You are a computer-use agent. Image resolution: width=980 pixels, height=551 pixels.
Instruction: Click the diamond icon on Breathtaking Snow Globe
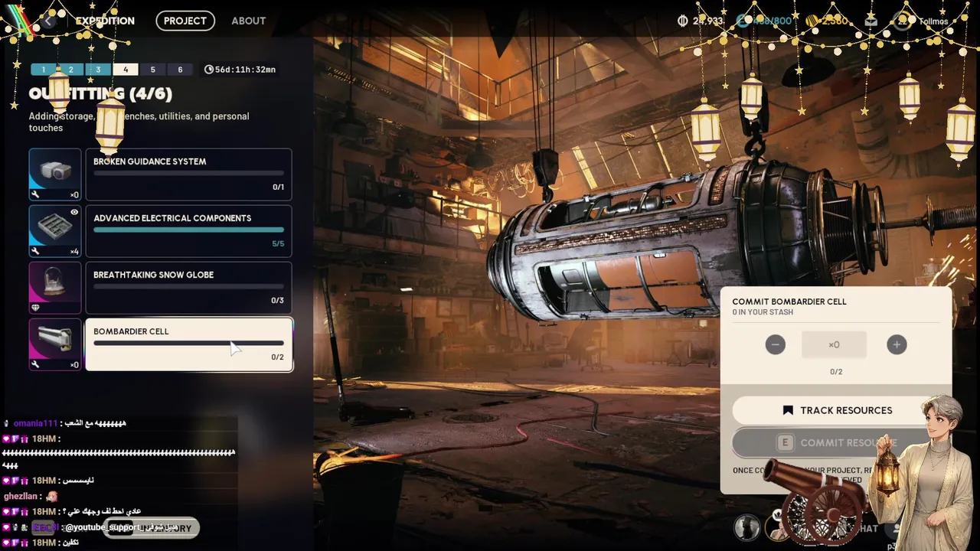[x=35, y=308]
